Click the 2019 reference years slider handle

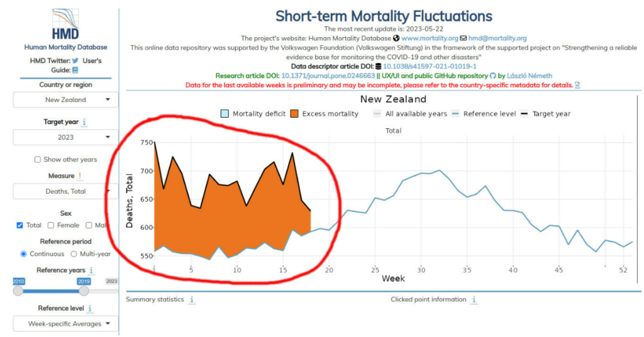coord(84,291)
